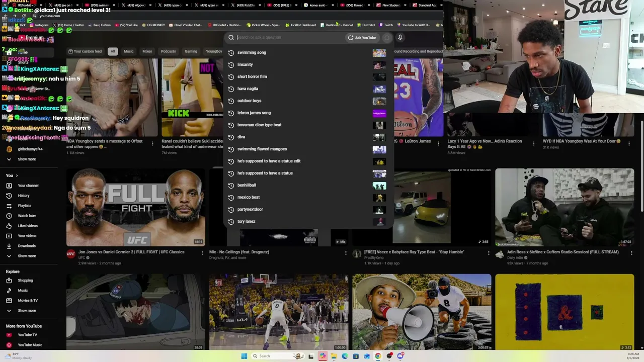Click the voice search microphone icon
Image resolution: width=644 pixels, height=362 pixels.
(x=400, y=37)
